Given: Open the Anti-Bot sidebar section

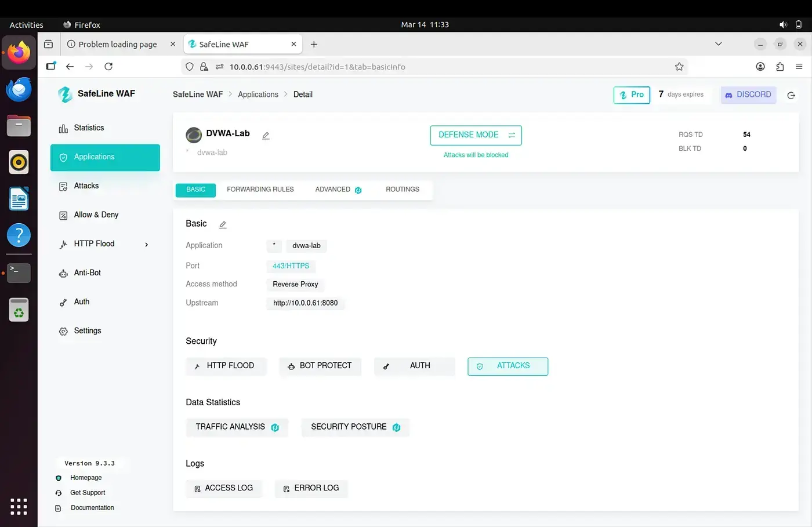Looking at the screenshot, I should click(x=105, y=273).
